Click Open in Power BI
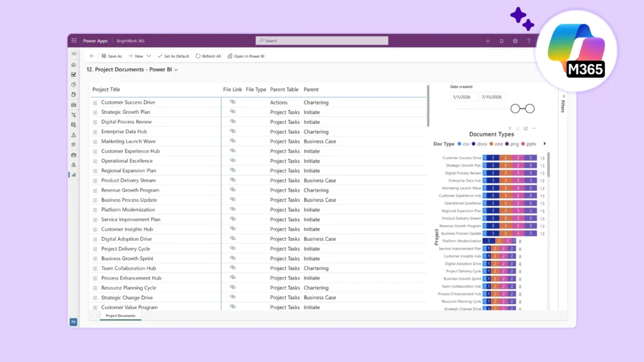Image resolution: width=644 pixels, height=362 pixels. [x=246, y=56]
